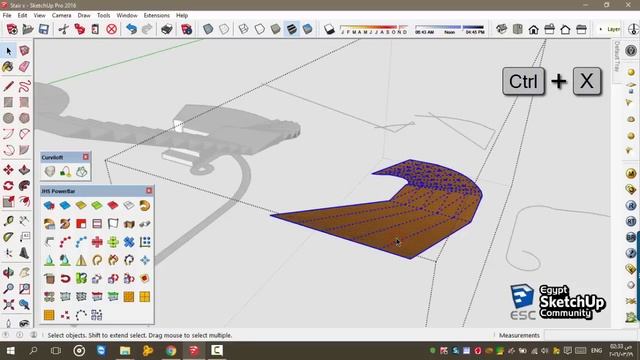Screen dimensions: 640x360
Task: Toggle the Back Edges style
Action: coord(224,29)
